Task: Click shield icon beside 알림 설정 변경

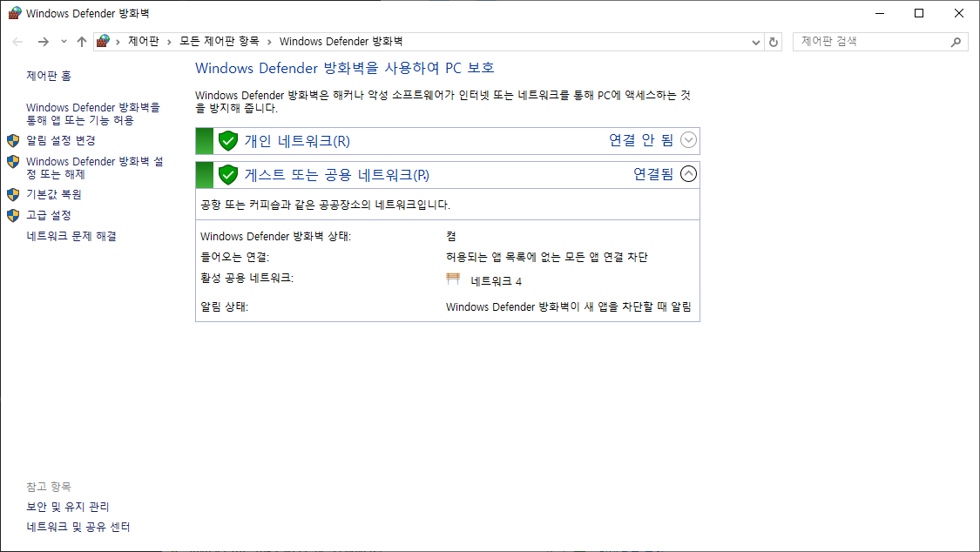Action: pos(13,140)
